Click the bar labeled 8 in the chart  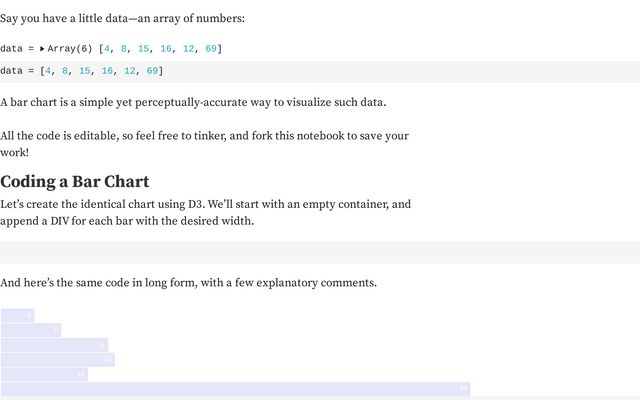click(x=31, y=330)
